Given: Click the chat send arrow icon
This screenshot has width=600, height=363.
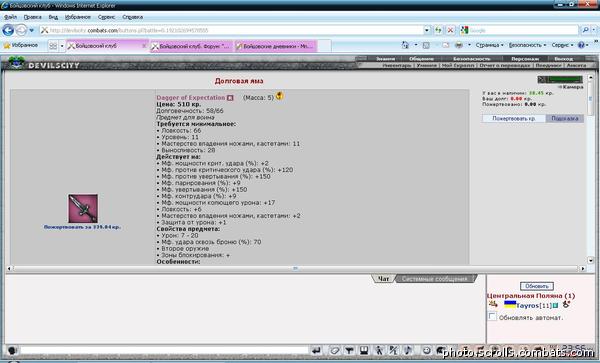Looking at the screenshot, I should (x=316, y=350).
